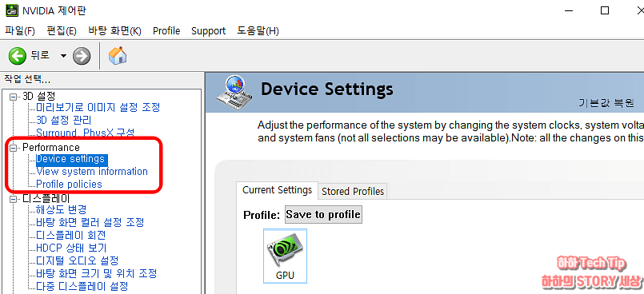Screen dimensions: 644x294
Task: Click the 3D 설정 category label
Action: 38,97
